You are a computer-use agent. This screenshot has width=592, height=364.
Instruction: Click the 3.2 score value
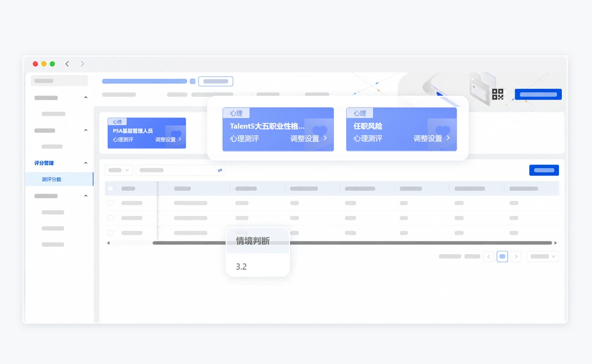click(x=241, y=267)
